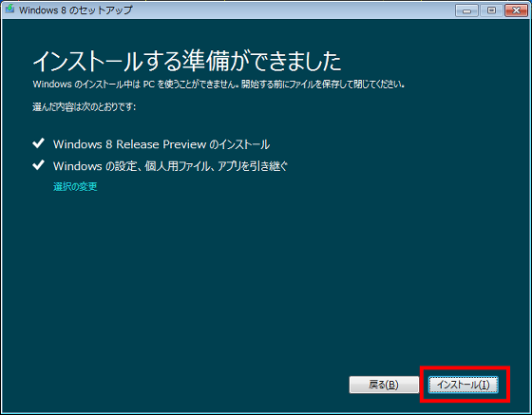This screenshot has height=415, width=532.
Task: Select the text 'Windows 8 Release Preview のインストール'
Action: 161,144
